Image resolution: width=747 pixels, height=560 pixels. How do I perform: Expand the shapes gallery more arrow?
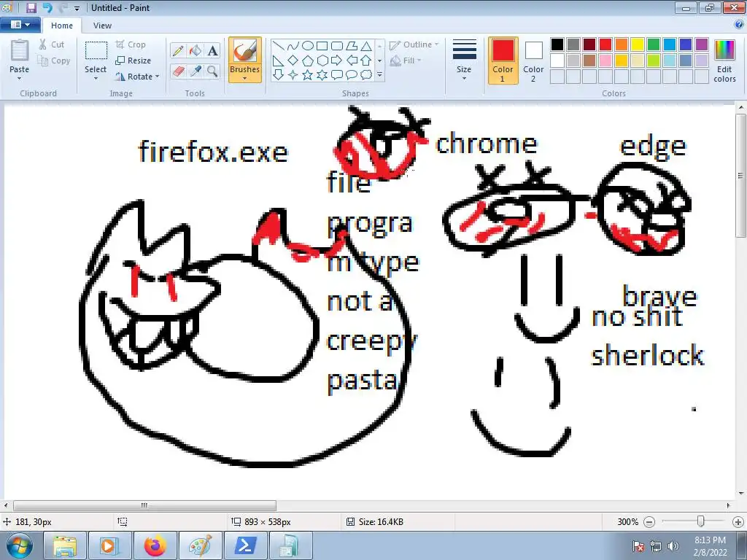(379, 75)
